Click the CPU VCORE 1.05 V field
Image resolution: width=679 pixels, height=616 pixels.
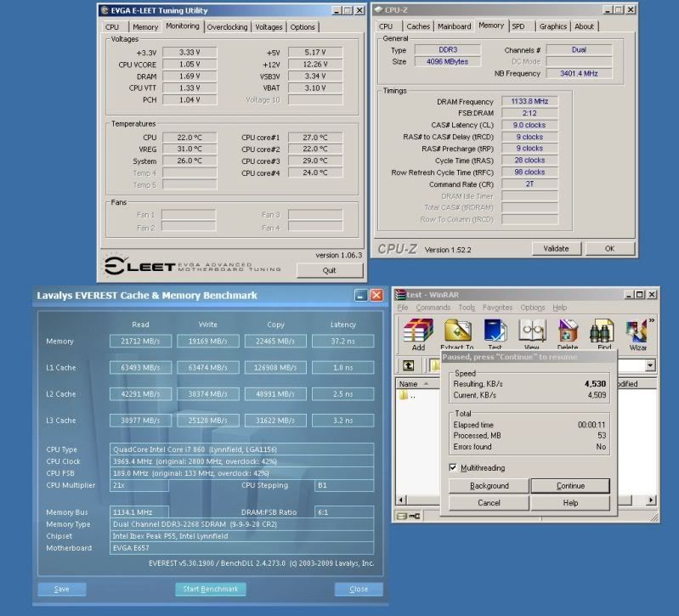[x=190, y=64]
